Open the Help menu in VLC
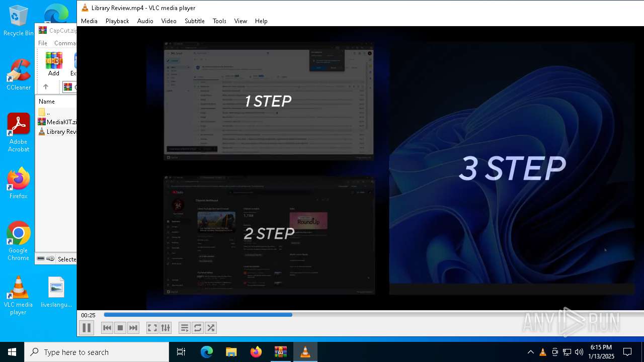 (261, 21)
